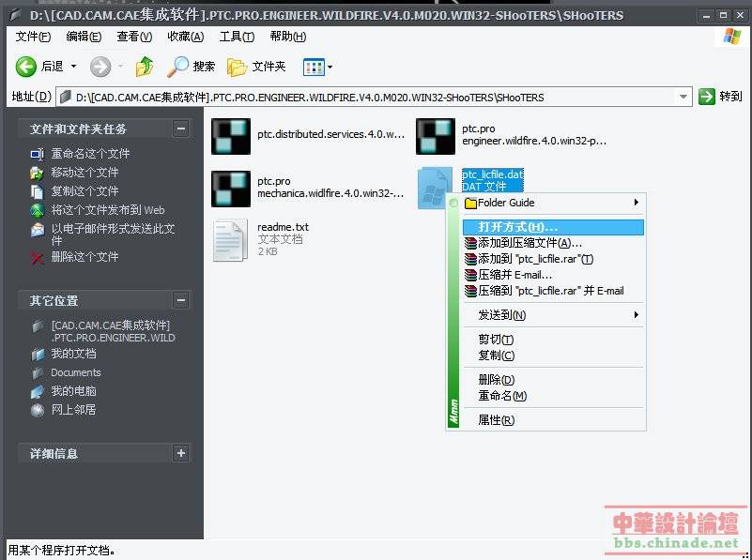Click the grey Forward arrow button

[100, 67]
